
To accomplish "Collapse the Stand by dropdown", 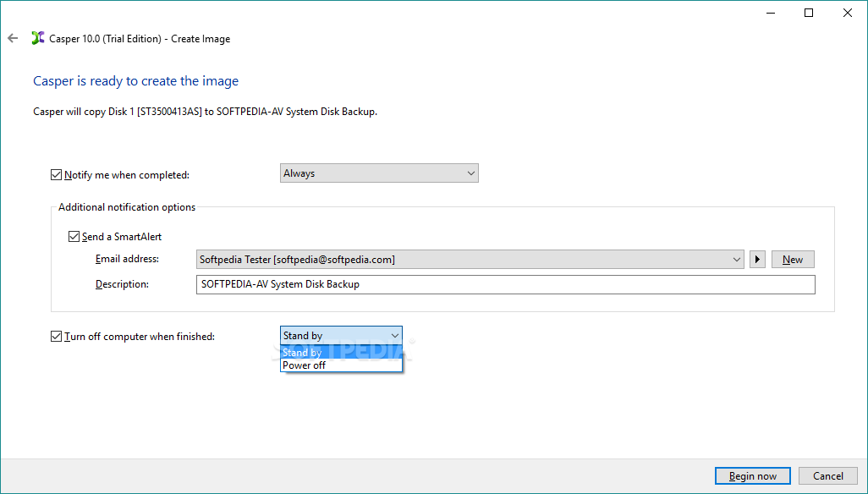I will [341, 336].
